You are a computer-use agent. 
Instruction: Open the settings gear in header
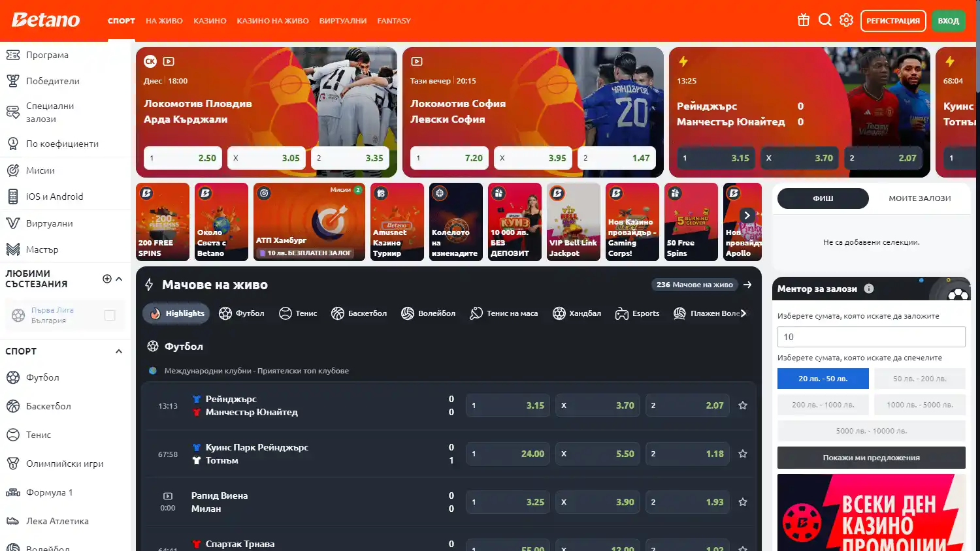[x=846, y=20]
